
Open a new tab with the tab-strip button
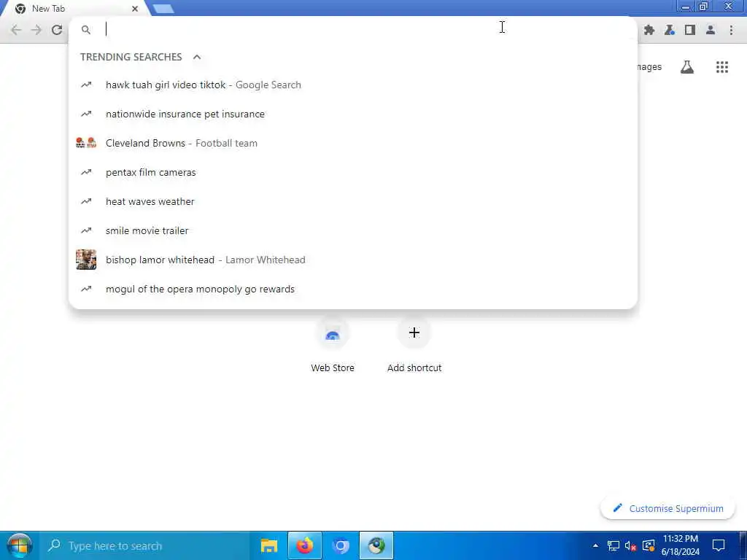coord(164,9)
